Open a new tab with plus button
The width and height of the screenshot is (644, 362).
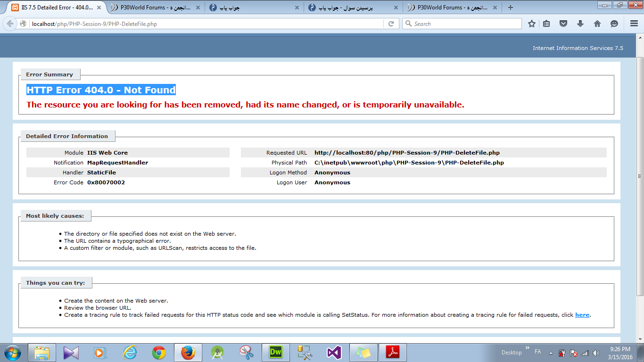510,8
